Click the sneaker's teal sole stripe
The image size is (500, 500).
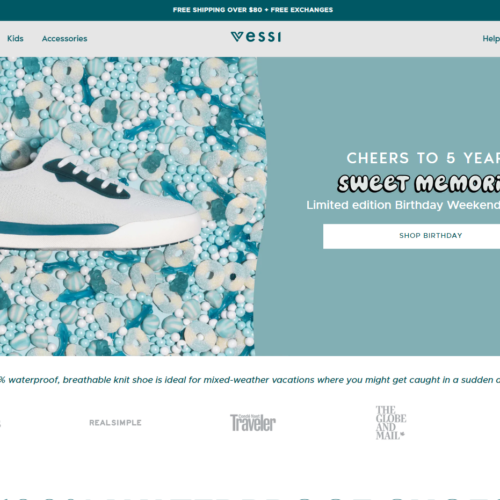(58, 229)
